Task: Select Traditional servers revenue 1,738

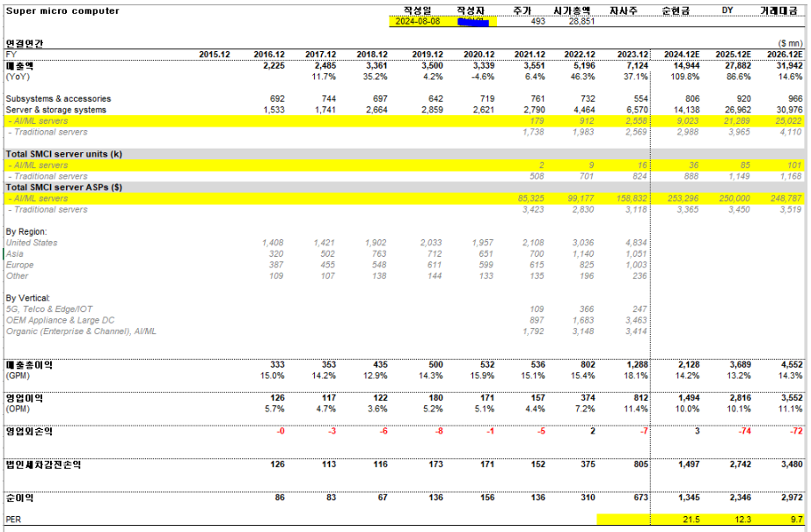Action: pos(533,132)
